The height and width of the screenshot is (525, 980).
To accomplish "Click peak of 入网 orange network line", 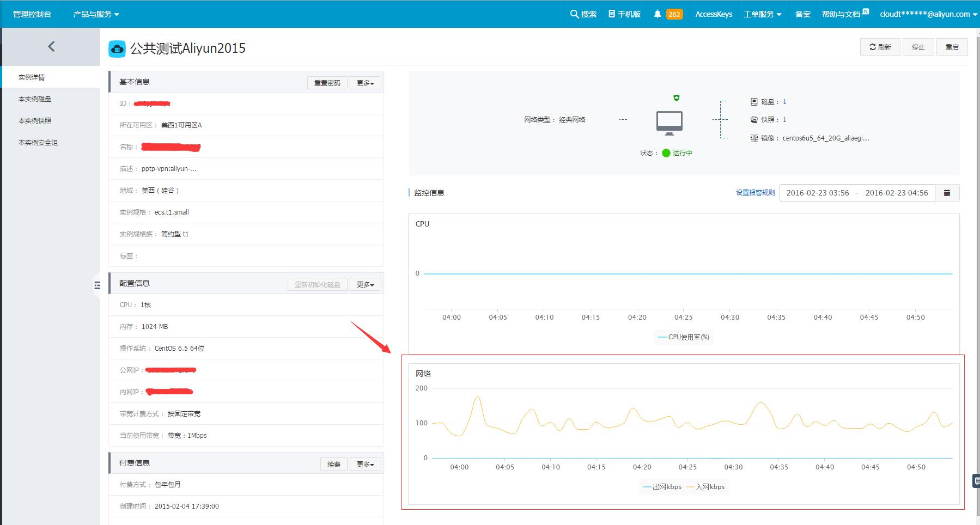I will tap(478, 398).
